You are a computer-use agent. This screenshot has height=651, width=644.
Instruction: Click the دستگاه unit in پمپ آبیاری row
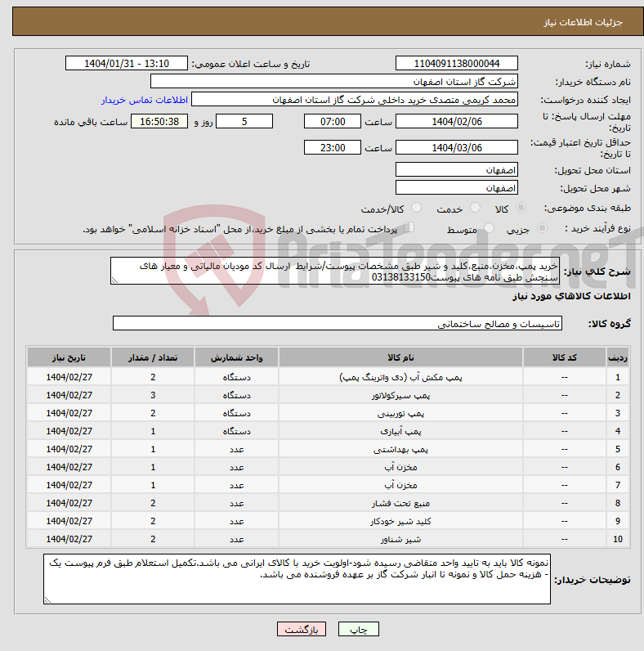[236, 431]
